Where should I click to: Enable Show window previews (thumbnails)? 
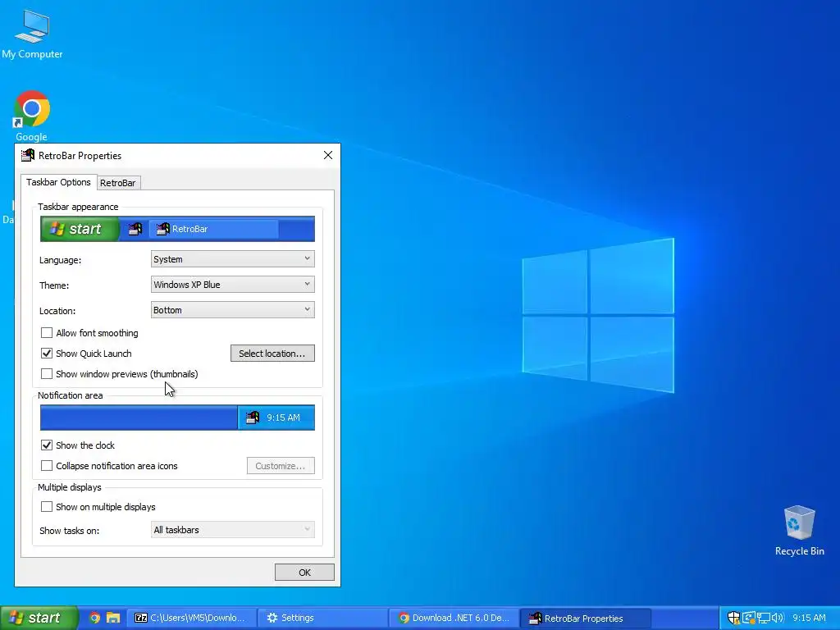coord(47,373)
